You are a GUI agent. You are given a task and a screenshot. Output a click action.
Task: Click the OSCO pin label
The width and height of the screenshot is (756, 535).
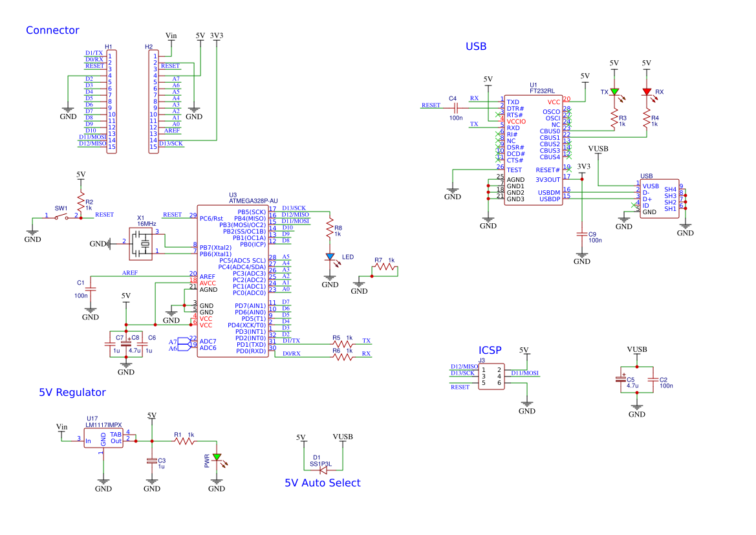552,112
